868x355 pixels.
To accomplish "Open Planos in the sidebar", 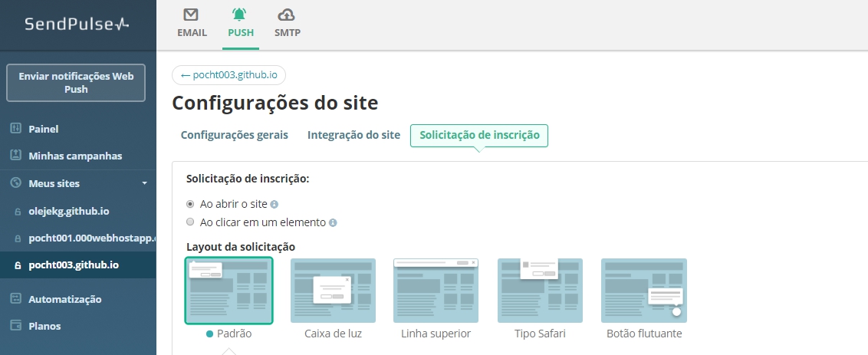I will (44, 326).
